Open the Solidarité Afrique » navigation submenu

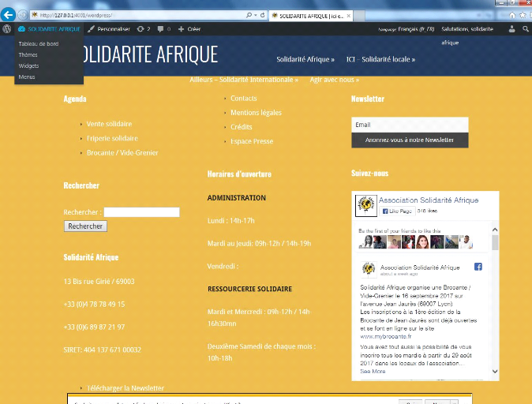pyautogui.click(x=305, y=59)
